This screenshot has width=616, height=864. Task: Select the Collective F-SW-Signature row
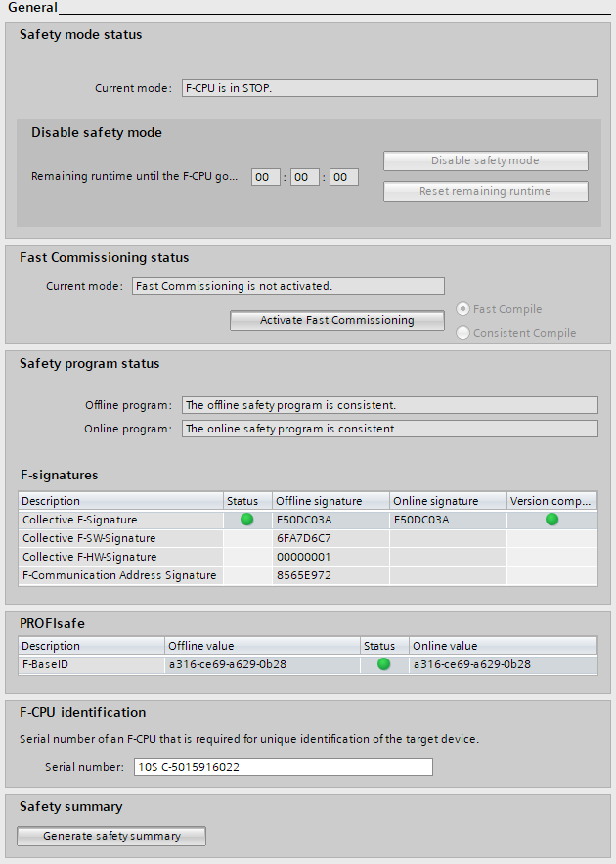pos(308,538)
